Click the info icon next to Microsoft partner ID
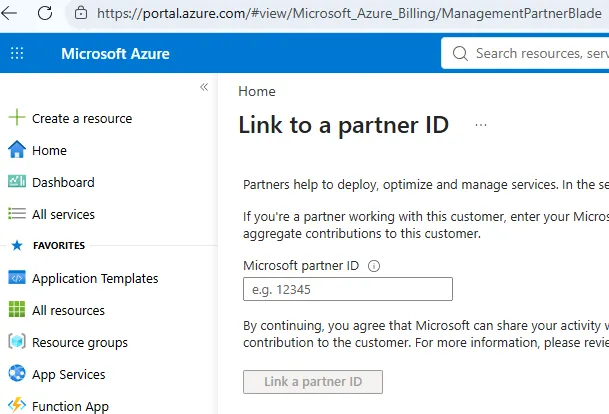609x414 pixels. [374, 266]
